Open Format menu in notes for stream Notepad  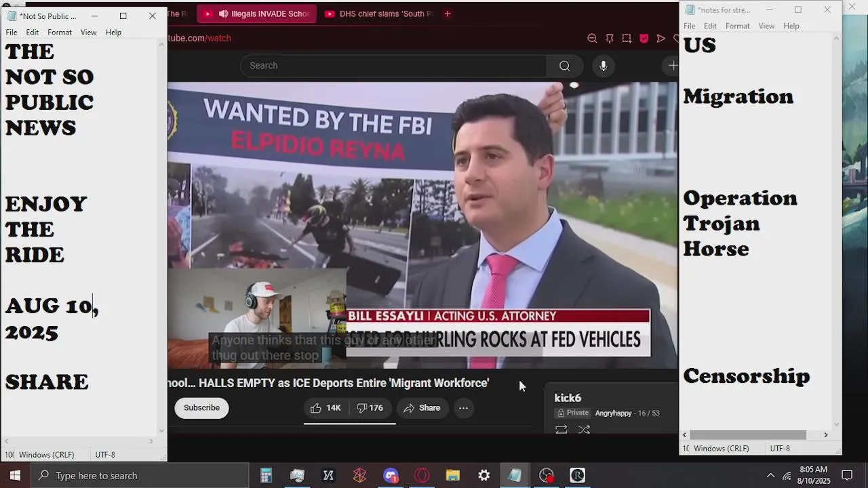coord(738,26)
